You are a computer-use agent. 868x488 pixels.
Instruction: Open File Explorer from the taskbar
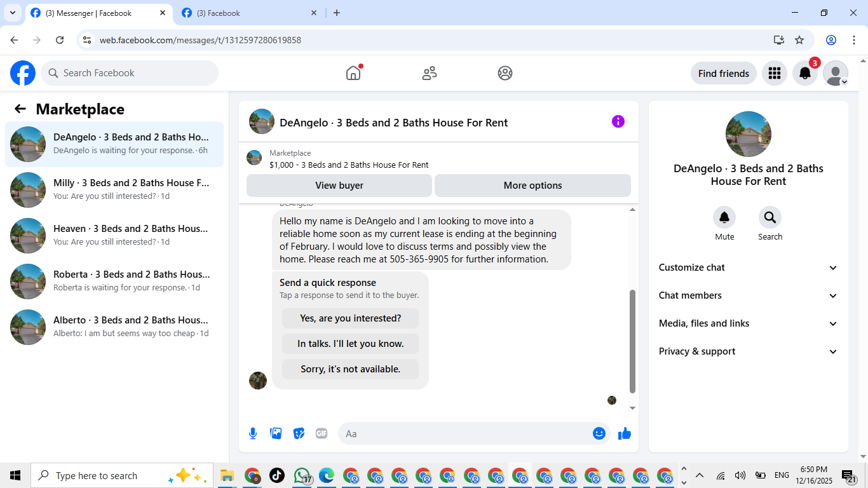point(227,475)
